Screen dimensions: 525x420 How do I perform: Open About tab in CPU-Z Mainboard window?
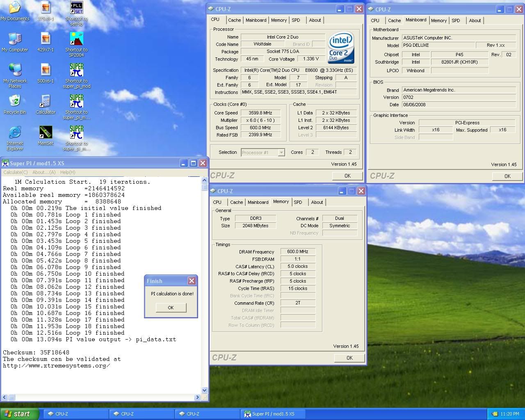pyautogui.click(x=475, y=21)
